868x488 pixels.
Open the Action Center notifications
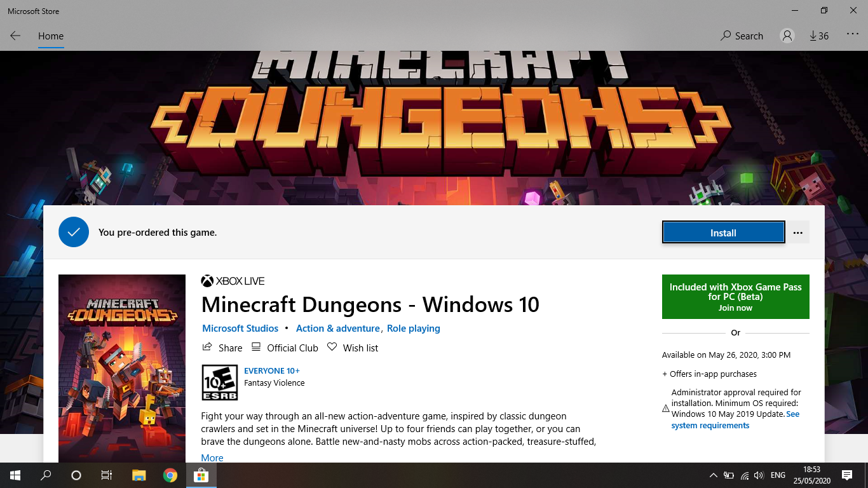[x=847, y=475]
